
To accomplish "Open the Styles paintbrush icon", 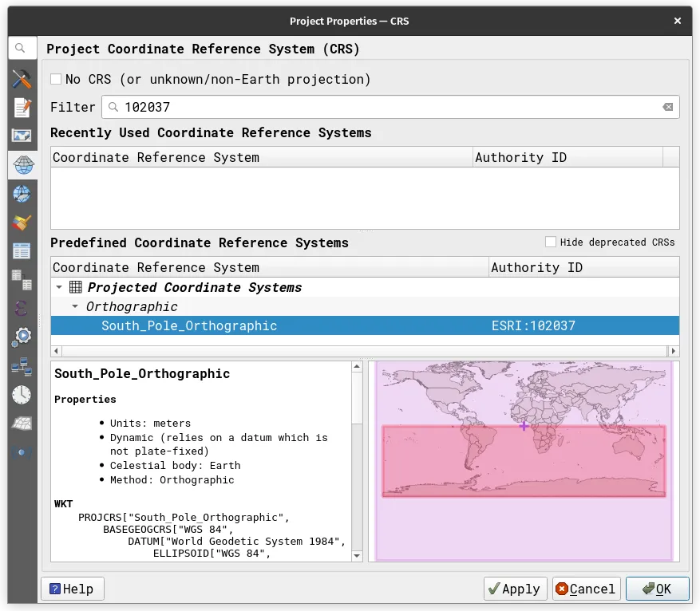I will click(22, 223).
